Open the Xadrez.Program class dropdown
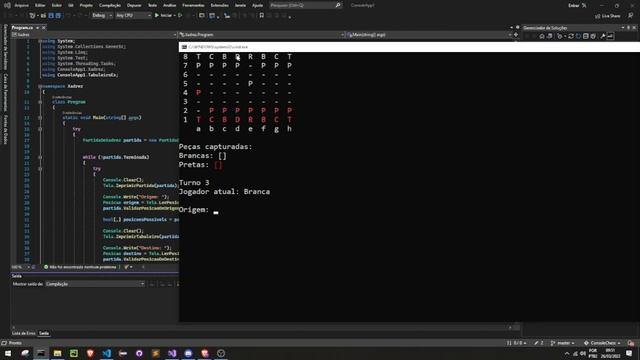The height and width of the screenshot is (360, 640). pyautogui.click(x=262, y=35)
